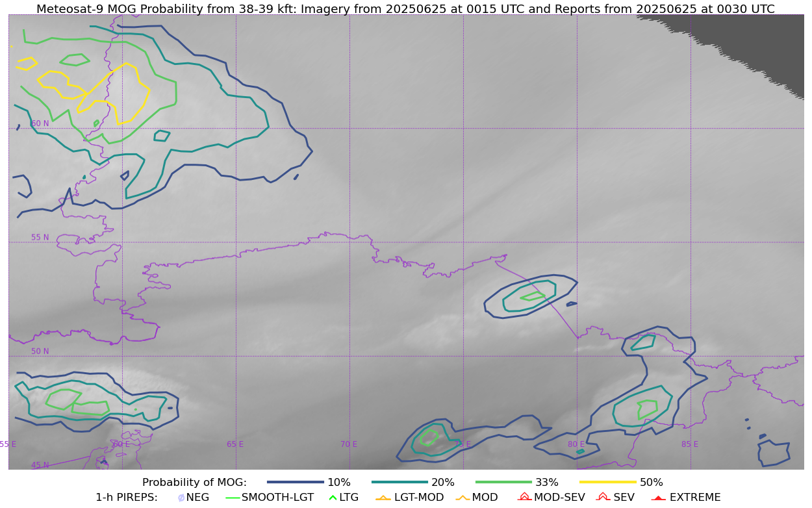This screenshot has height=508, width=812.
Task: Click the '33%' legend label
Action: [x=547, y=483]
